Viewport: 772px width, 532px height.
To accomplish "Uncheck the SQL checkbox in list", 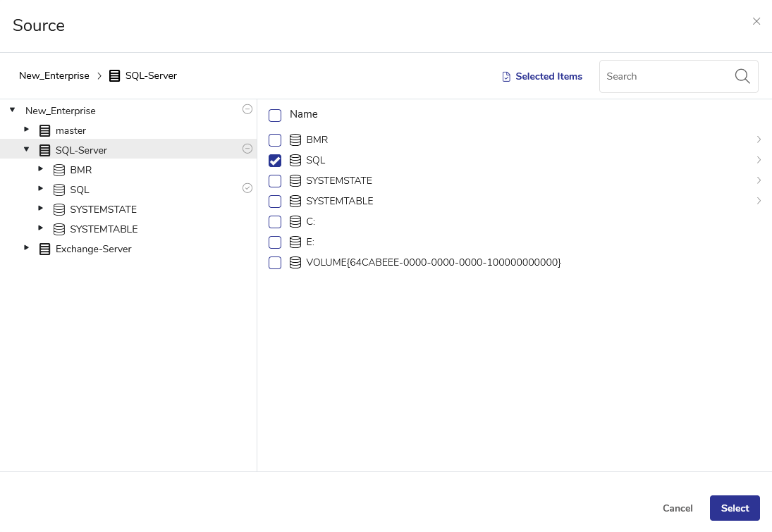I will [x=275, y=161].
